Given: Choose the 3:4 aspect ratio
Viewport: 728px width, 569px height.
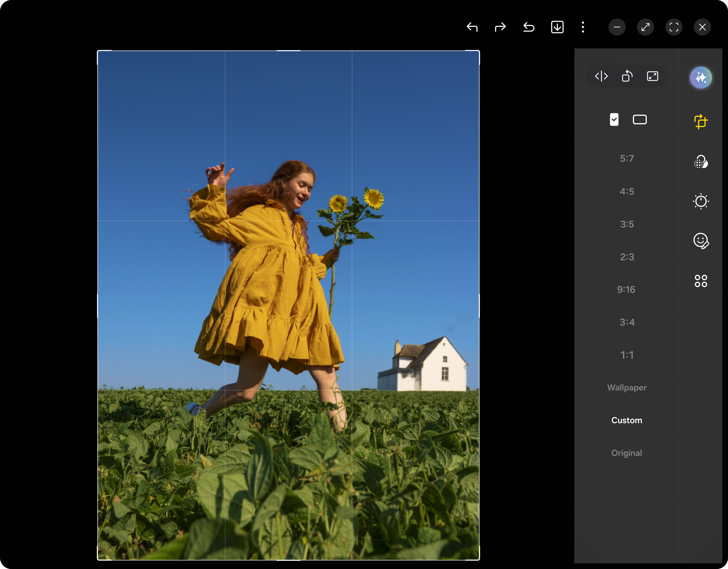Looking at the screenshot, I should coord(627,322).
